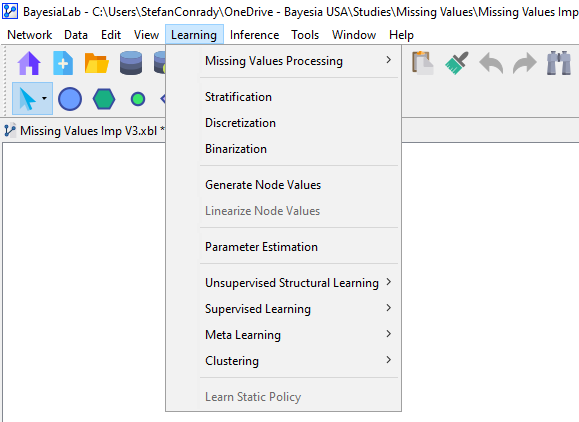Image resolution: width=579 pixels, height=422 pixels.
Task: Click the paste clipboard icon
Action: coord(422,63)
